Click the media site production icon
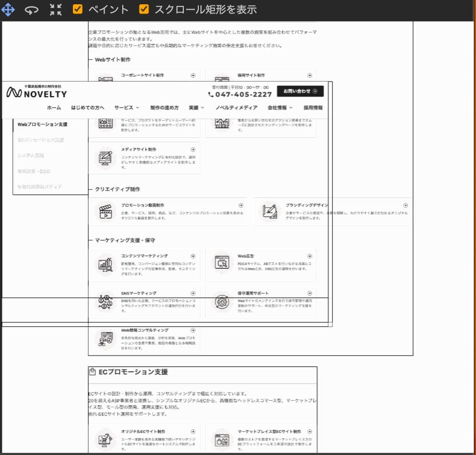The image size is (476, 455). pyautogui.click(x=106, y=158)
